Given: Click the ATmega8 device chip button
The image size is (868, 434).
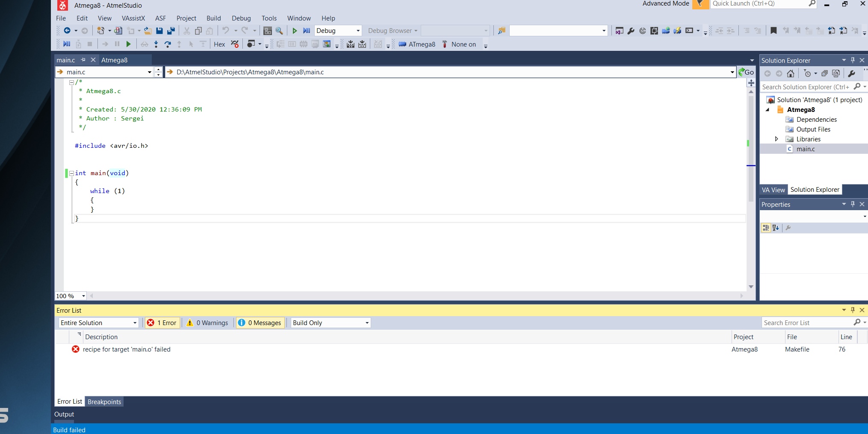Looking at the screenshot, I should tap(417, 44).
